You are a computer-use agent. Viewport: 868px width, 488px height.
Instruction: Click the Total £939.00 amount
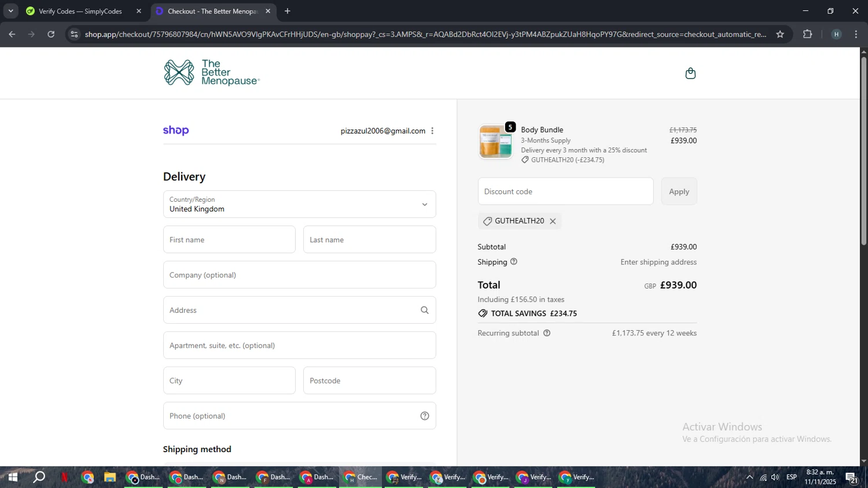678,284
